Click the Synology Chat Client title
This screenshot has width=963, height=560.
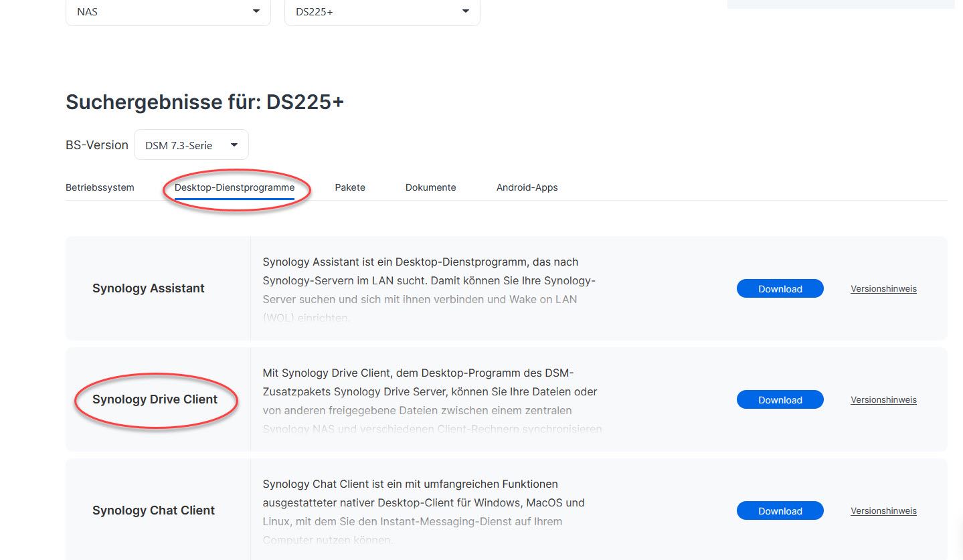tap(153, 510)
